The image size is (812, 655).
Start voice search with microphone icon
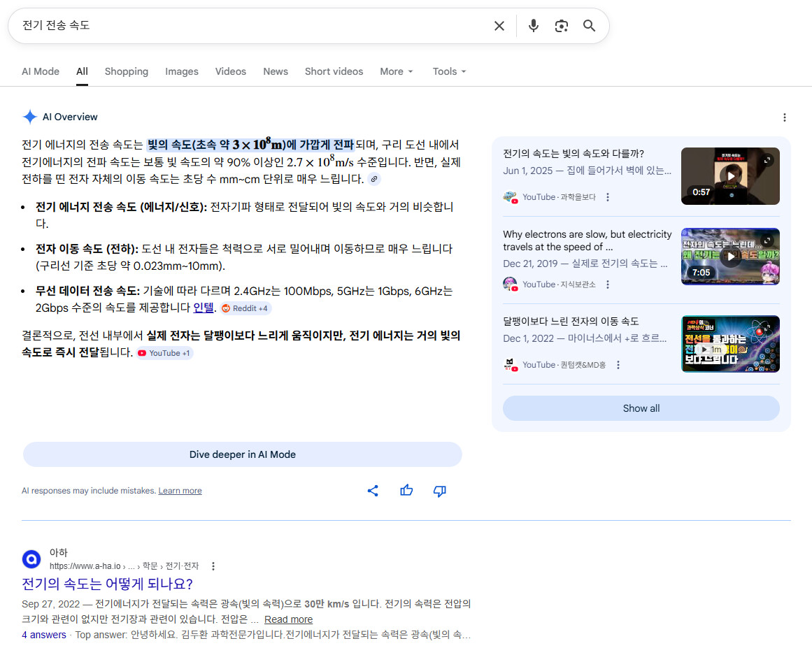(x=534, y=26)
